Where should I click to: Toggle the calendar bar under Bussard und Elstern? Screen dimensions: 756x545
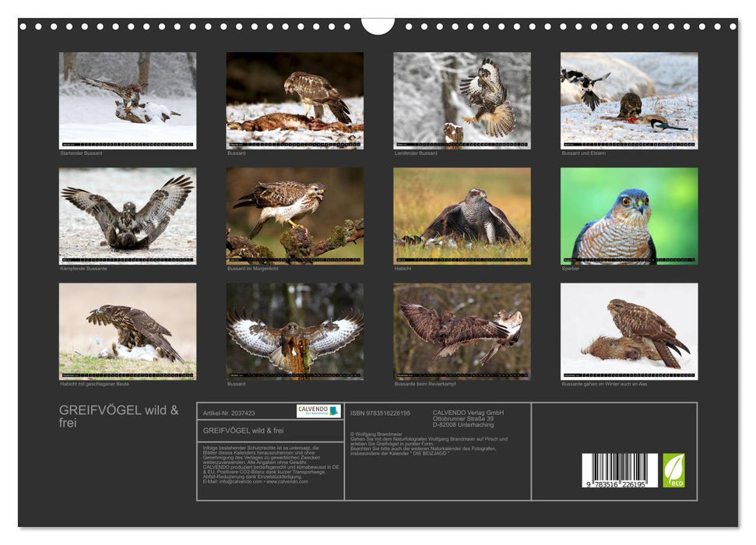628,145
